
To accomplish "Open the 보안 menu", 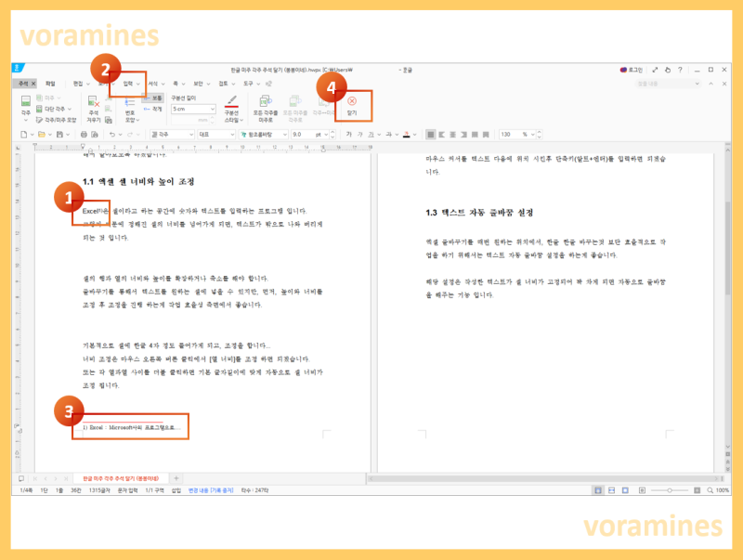I will [202, 84].
